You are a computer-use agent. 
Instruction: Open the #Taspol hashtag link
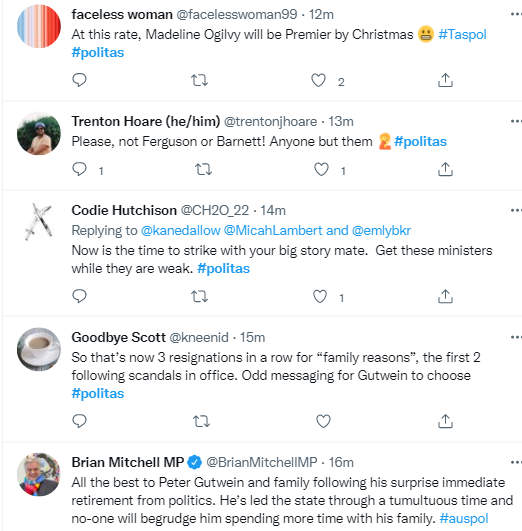[x=462, y=35]
